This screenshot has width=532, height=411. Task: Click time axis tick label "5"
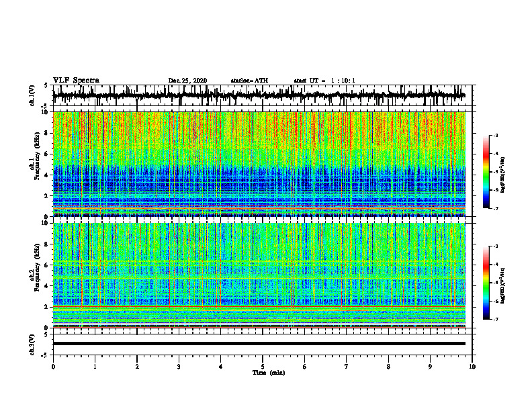263,367
